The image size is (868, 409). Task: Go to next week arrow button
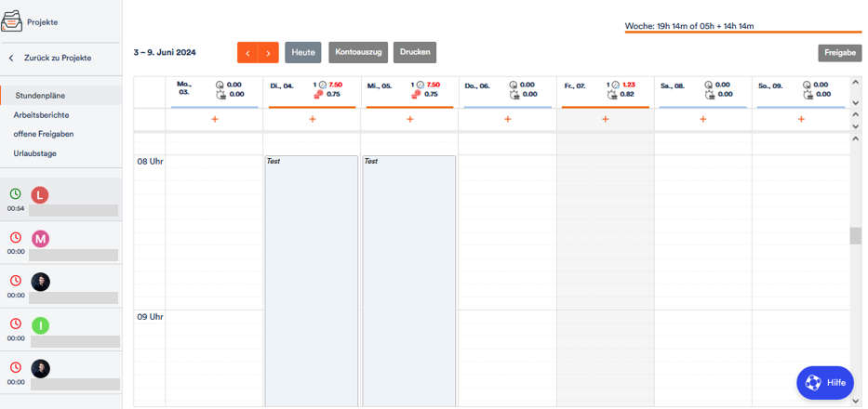(269, 53)
